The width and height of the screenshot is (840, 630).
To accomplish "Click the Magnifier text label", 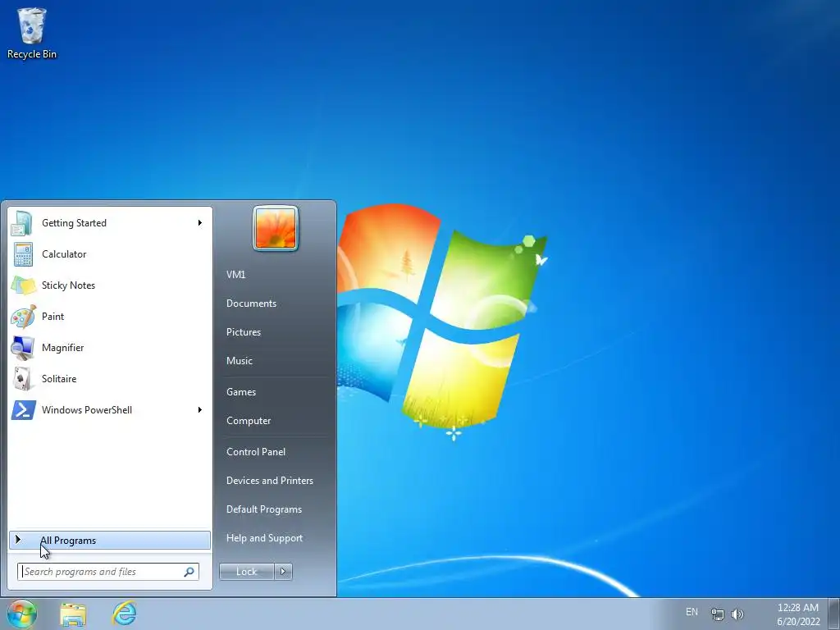I will (x=62, y=348).
